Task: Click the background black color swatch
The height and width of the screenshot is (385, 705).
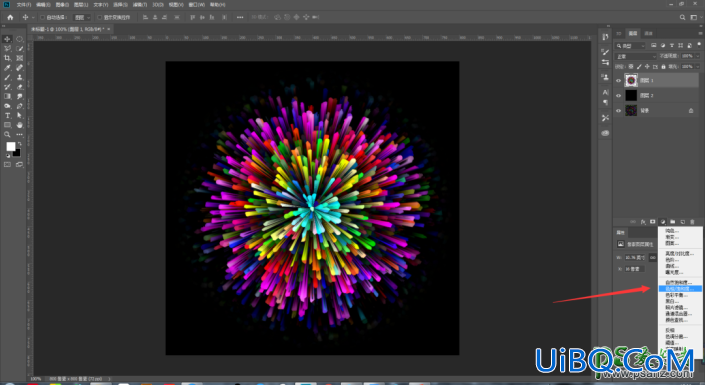Action: click(x=17, y=153)
